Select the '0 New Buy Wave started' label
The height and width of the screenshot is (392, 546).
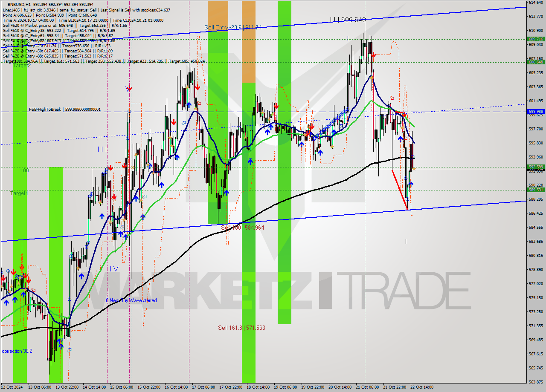tap(131, 300)
